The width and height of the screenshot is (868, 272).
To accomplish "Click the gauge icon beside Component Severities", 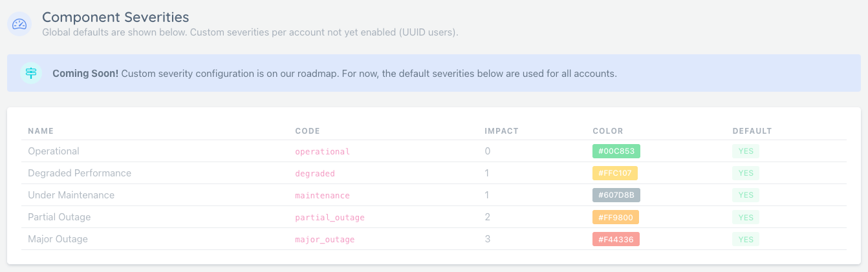I will [19, 24].
